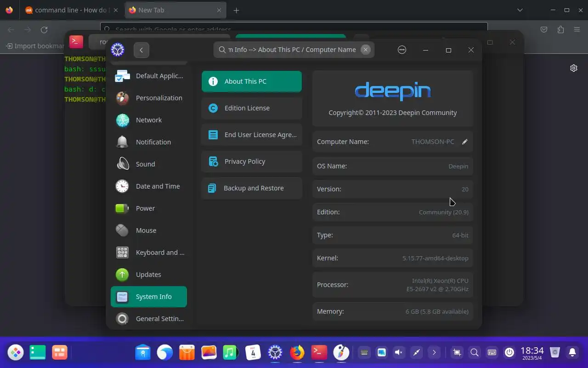This screenshot has height=368, width=588.
Task: Open a new Firefox tab with plus
Action: 236,10
